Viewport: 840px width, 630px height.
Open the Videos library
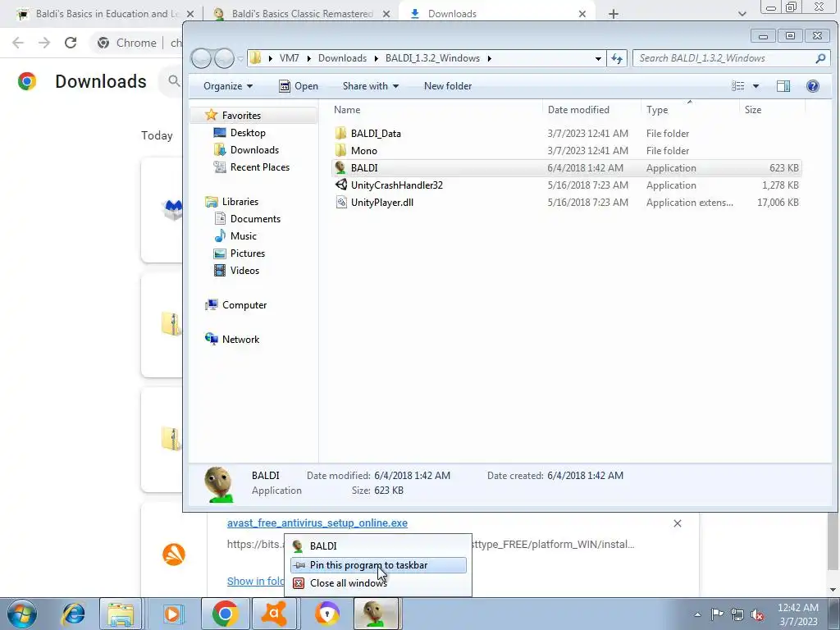(x=244, y=270)
